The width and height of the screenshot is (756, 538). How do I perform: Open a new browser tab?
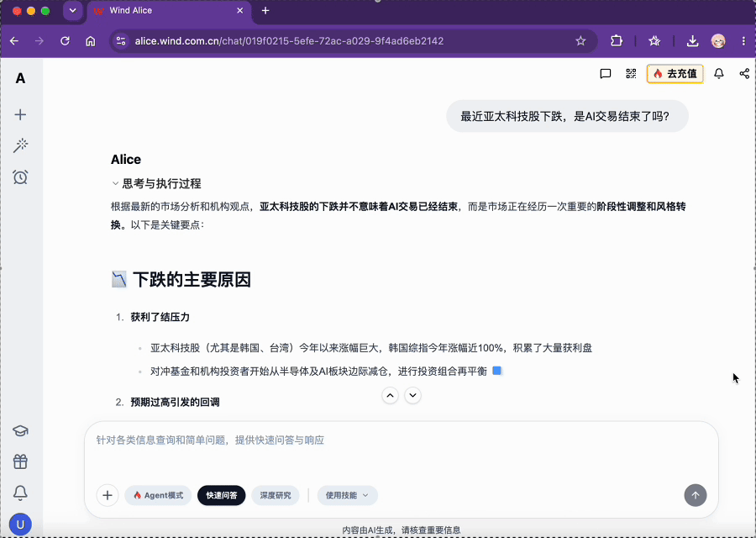tap(265, 11)
